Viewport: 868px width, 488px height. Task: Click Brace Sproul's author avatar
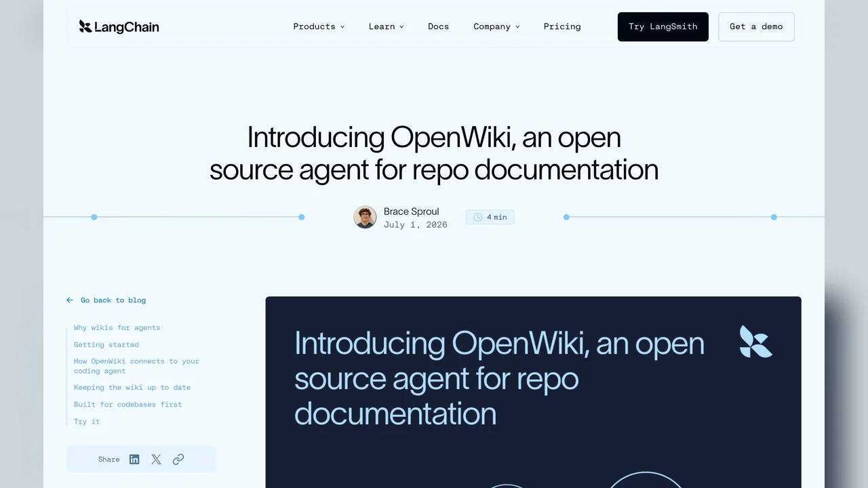click(365, 217)
